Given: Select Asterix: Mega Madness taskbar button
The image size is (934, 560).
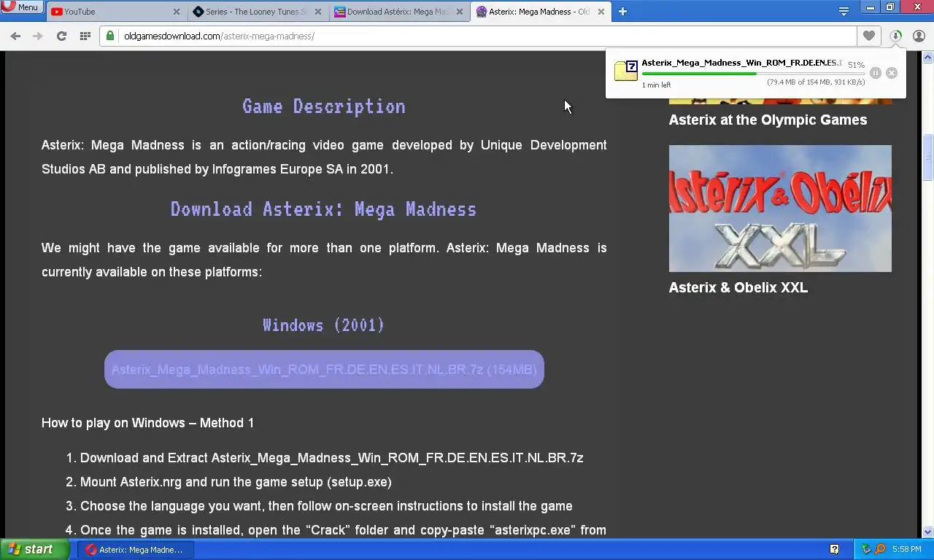Looking at the screenshot, I should (x=136, y=550).
